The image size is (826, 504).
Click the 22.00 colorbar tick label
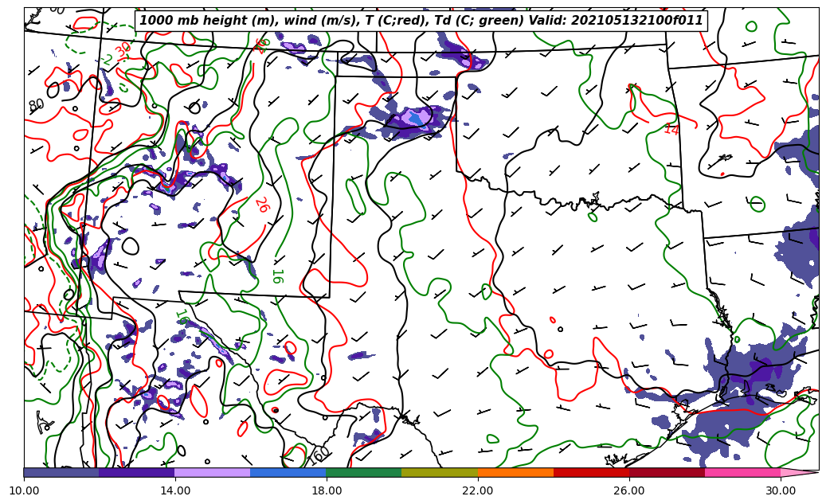478,490
